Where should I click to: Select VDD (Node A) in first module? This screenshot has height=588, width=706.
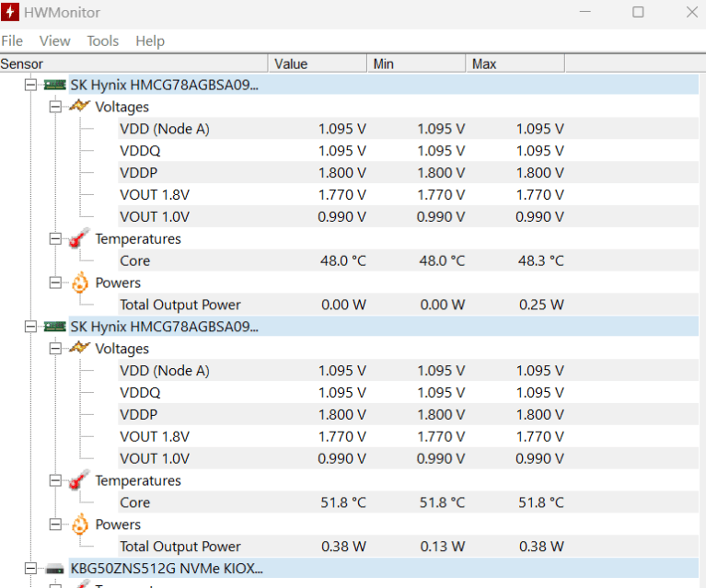[408, 129]
